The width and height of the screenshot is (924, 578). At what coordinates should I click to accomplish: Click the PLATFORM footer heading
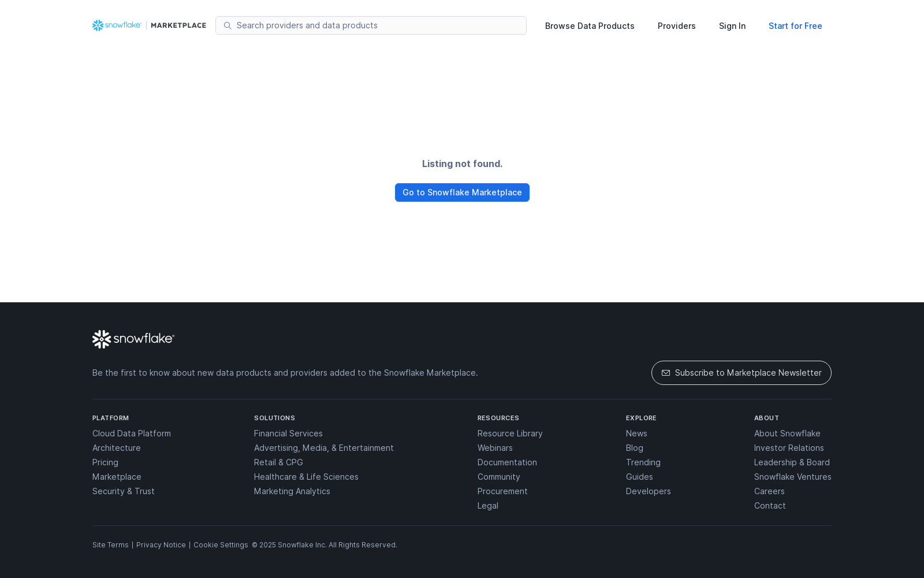(x=111, y=418)
